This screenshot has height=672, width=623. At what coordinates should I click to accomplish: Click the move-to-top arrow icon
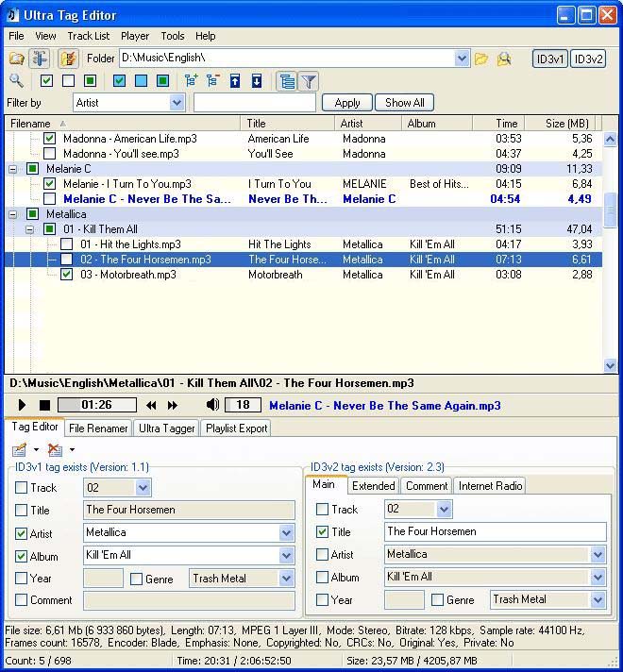pyautogui.click(x=235, y=80)
